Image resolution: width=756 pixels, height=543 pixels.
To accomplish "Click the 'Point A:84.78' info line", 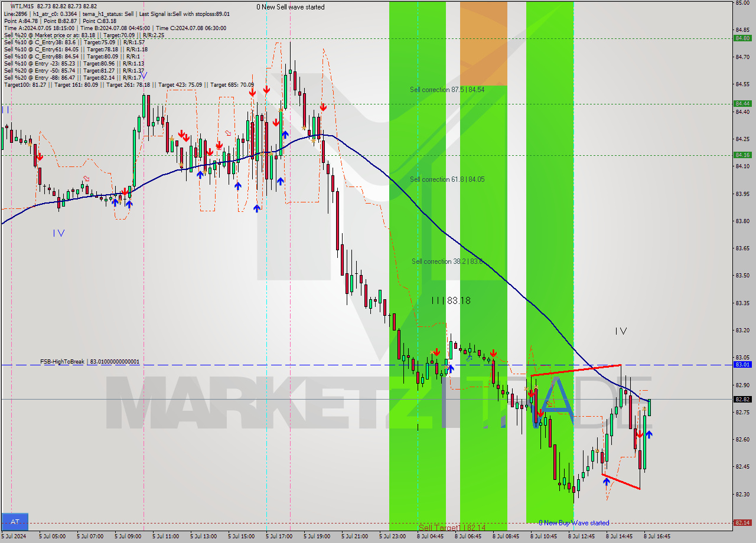I will (60, 21).
